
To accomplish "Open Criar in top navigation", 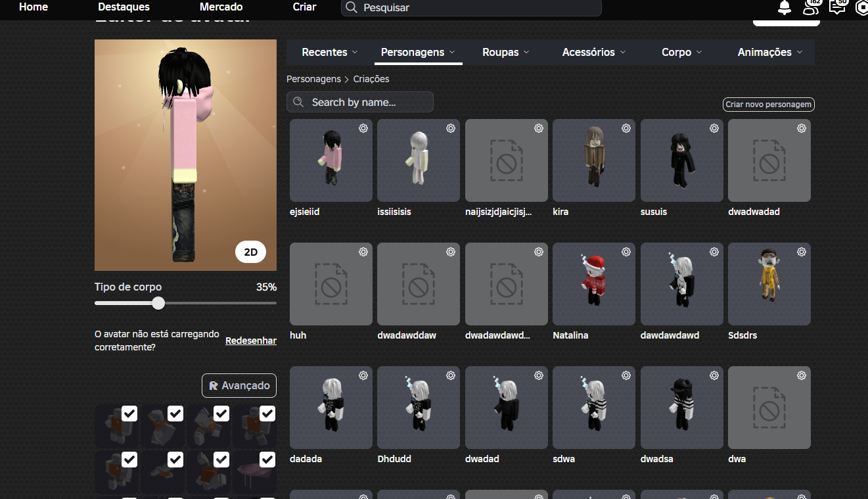I will coord(304,7).
